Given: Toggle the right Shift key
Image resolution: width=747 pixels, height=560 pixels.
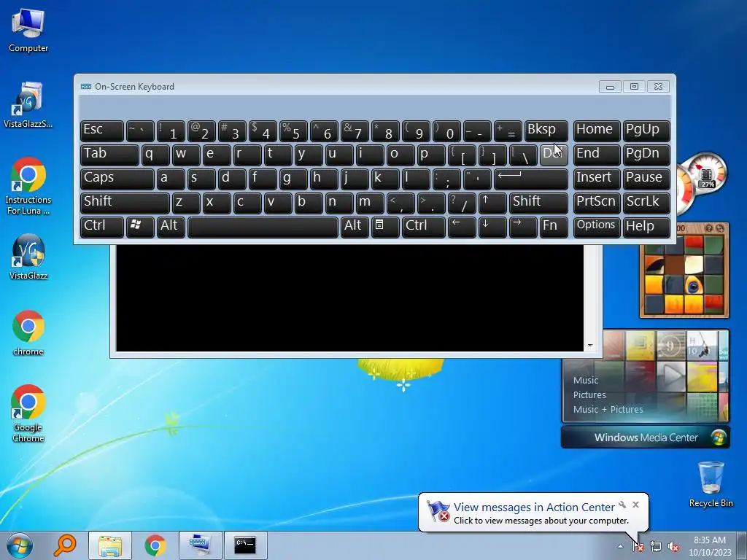Looking at the screenshot, I should click(538, 203).
